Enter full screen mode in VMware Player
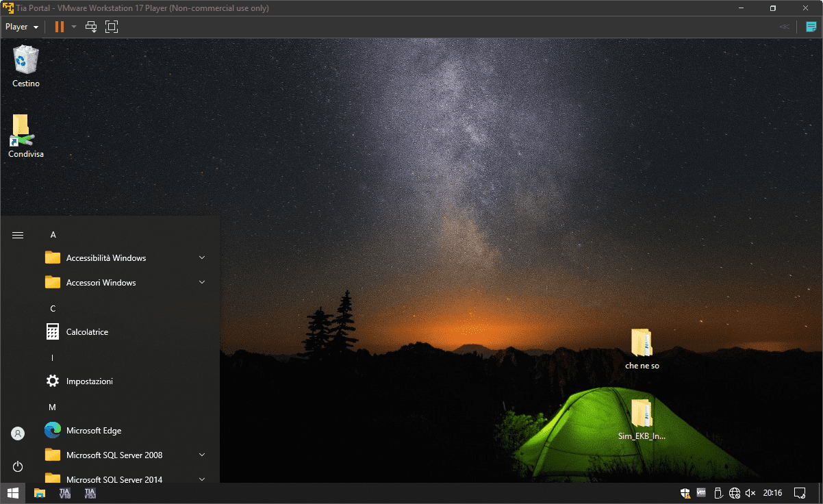Screen dimensions: 823x504 click(112, 27)
